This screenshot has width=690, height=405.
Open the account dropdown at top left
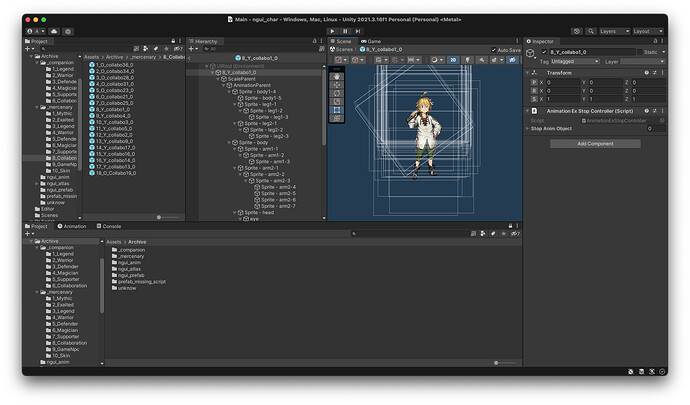[x=36, y=31]
